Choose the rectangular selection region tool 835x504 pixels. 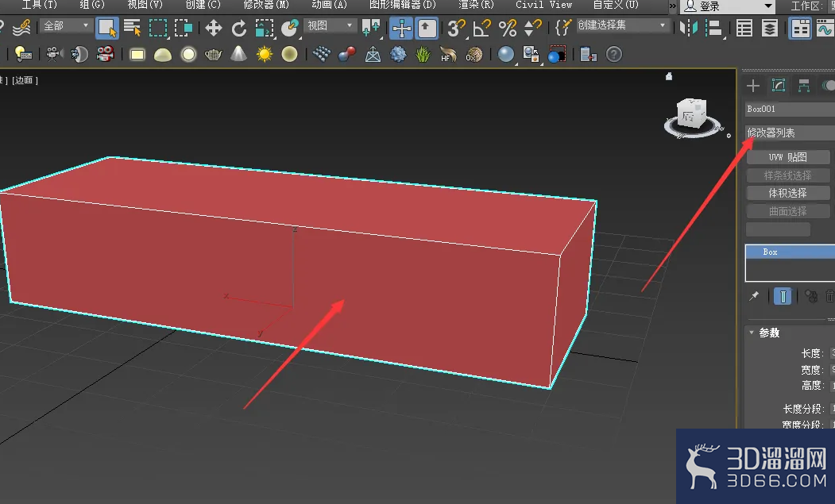[158, 28]
